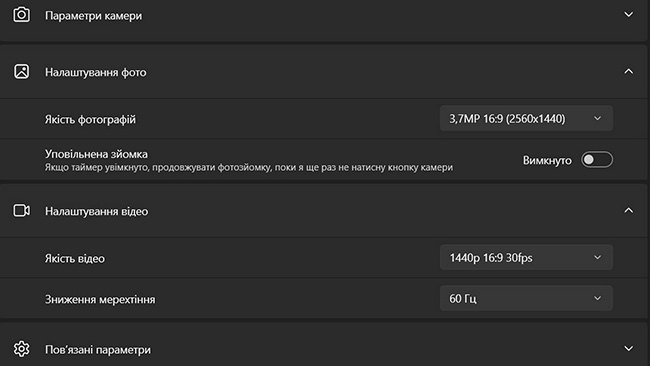650x366 pixels.
Task: Click the Зниження мерехтіння label
Action: 100,299
